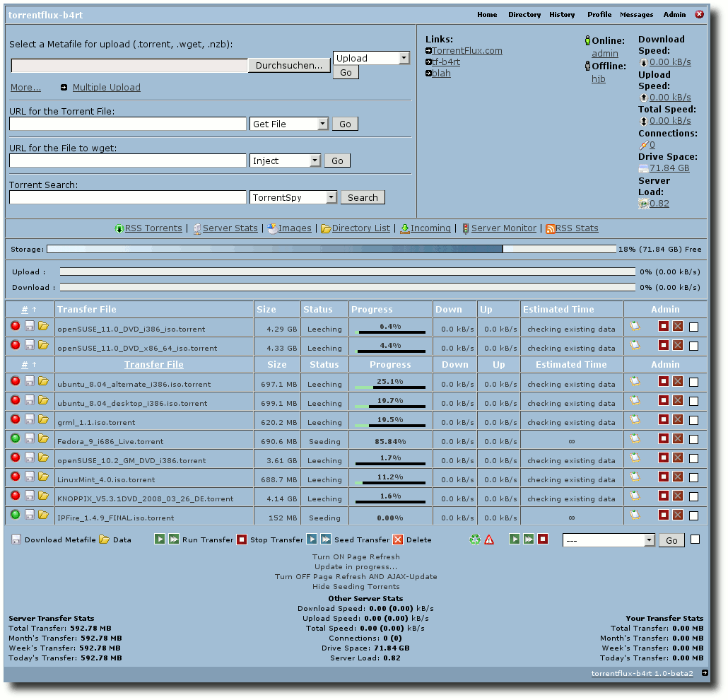Download metafile for ubuntu_8.04_alternate_i386.iso.torrent
Image resolution: width=728 pixels, height=700 pixels.
(x=29, y=381)
